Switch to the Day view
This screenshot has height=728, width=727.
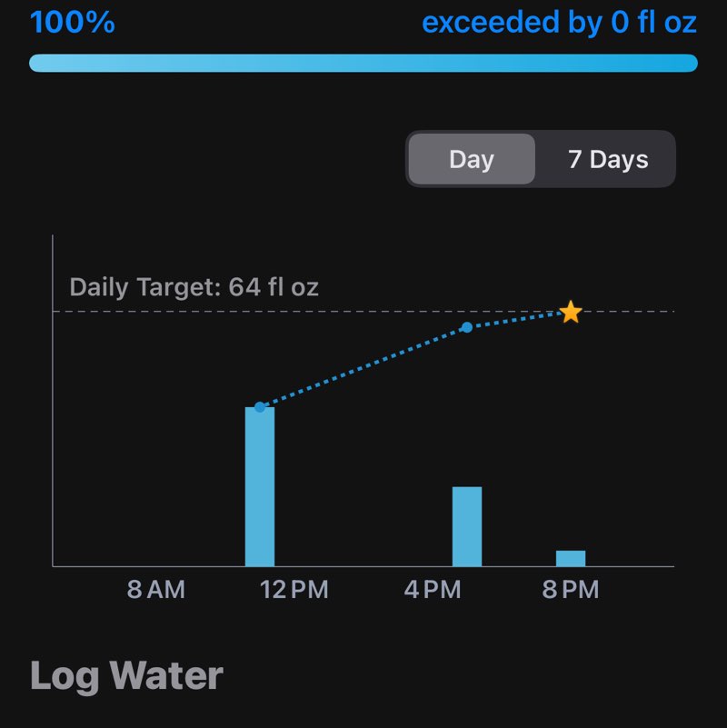(x=471, y=160)
